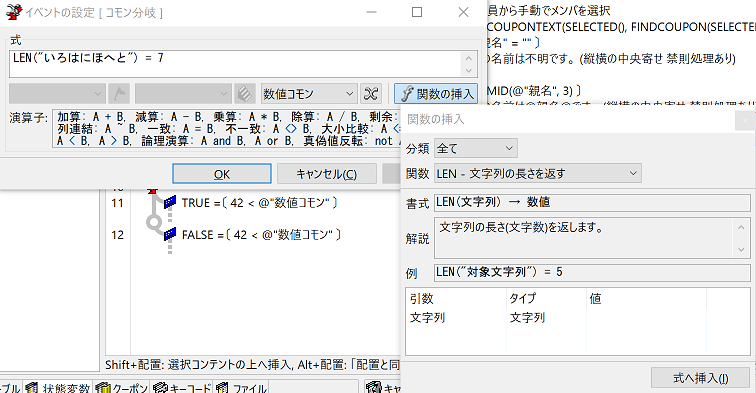The width and height of the screenshot is (756, 393).
Task: Click the branch flag icon on row 11 TRUE
Action: [170, 202]
